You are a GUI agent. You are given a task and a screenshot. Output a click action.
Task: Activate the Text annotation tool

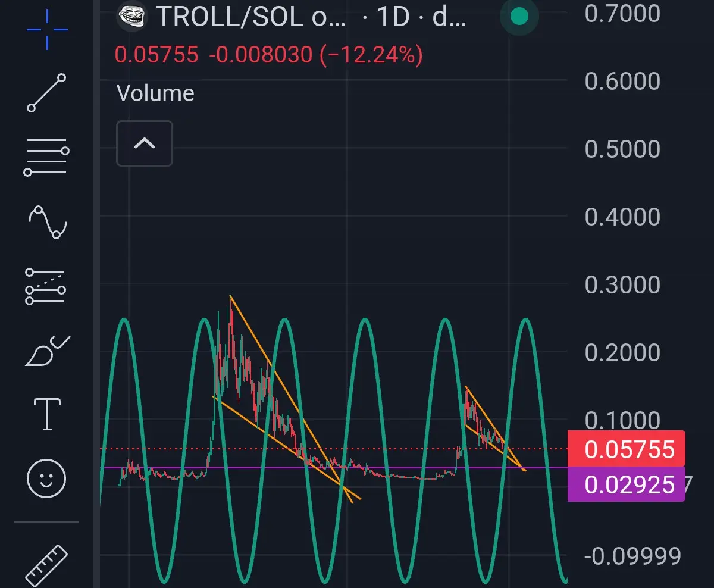[x=47, y=414]
